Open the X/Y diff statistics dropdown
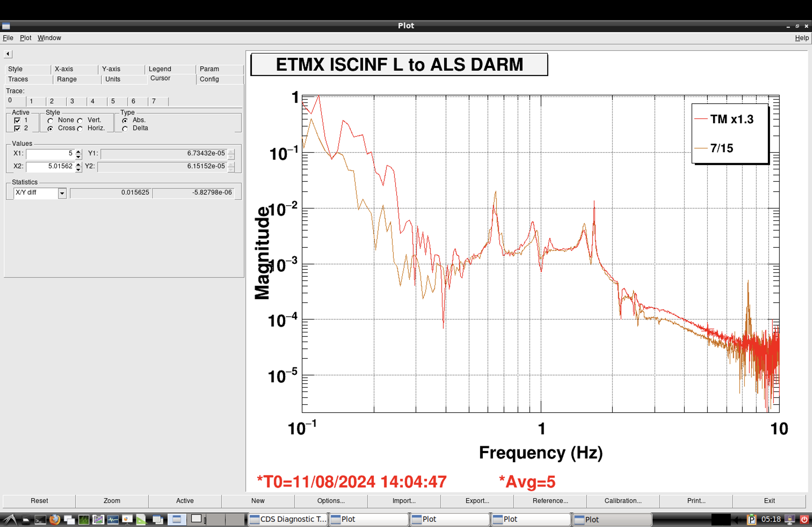 [x=62, y=193]
